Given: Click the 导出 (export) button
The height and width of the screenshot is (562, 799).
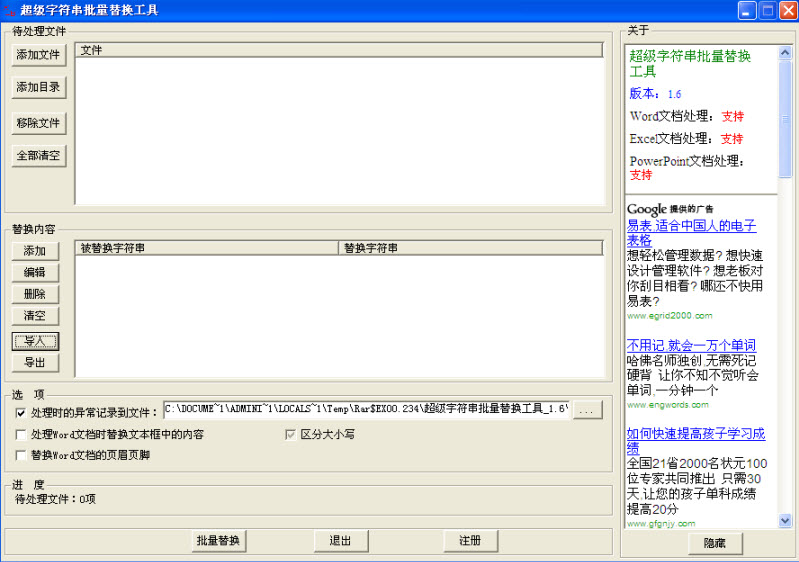Looking at the screenshot, I should pyautogui.click(x=35, y=362).
